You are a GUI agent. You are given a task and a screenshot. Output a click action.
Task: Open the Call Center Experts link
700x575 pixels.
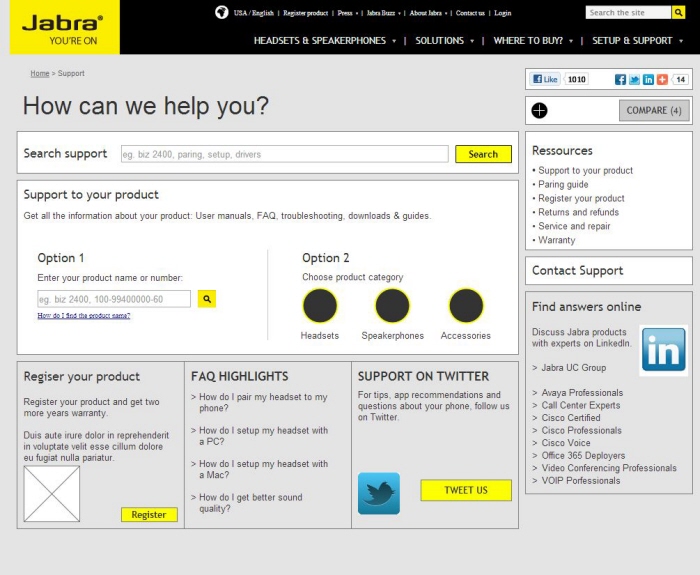tap(580, 405)
